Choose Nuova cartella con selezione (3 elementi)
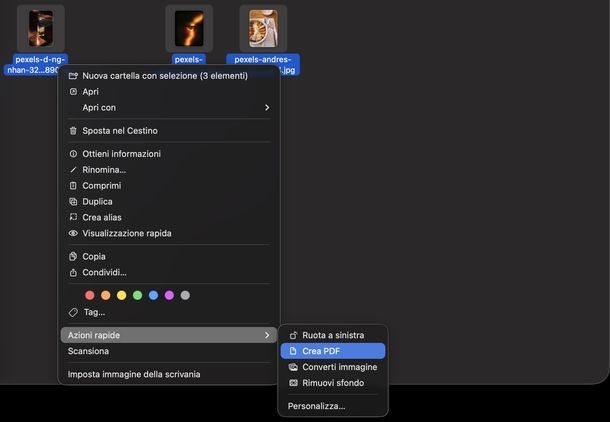610x422 pixels. pyautogui.click(x=169, y=75)
